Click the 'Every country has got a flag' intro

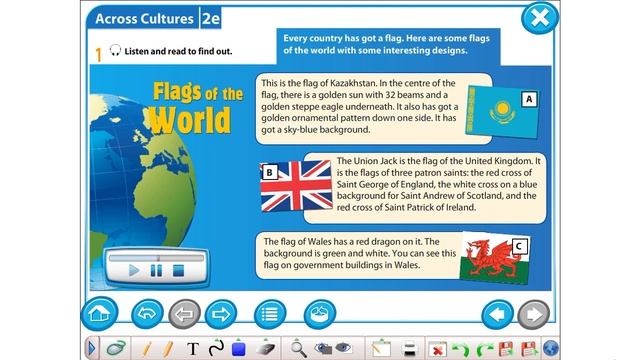(x=388, y=44)
